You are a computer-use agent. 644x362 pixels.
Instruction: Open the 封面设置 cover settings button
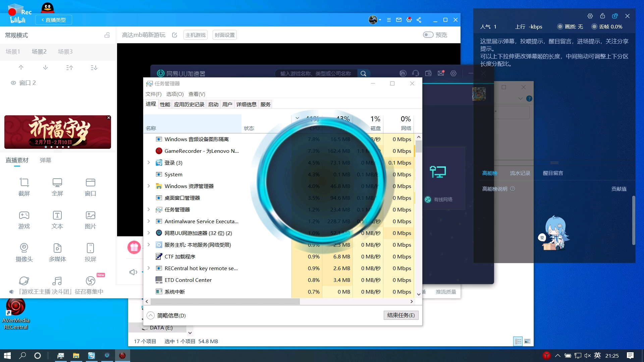[x=224, y=35]
